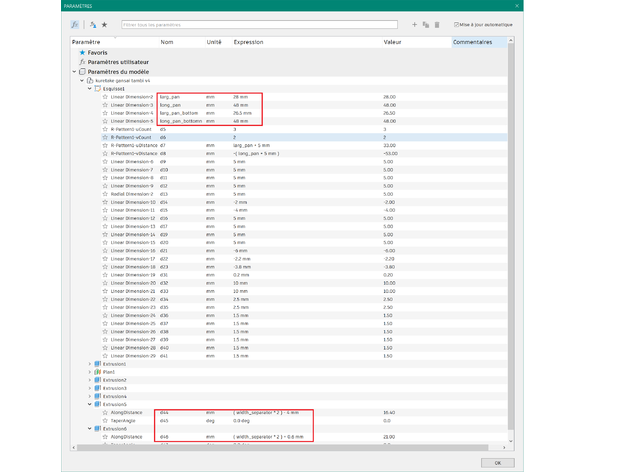This screenshot has height=472, width=628.
Task: Collapse the Extrusion5 node
Action: click(x=90, y=405)
